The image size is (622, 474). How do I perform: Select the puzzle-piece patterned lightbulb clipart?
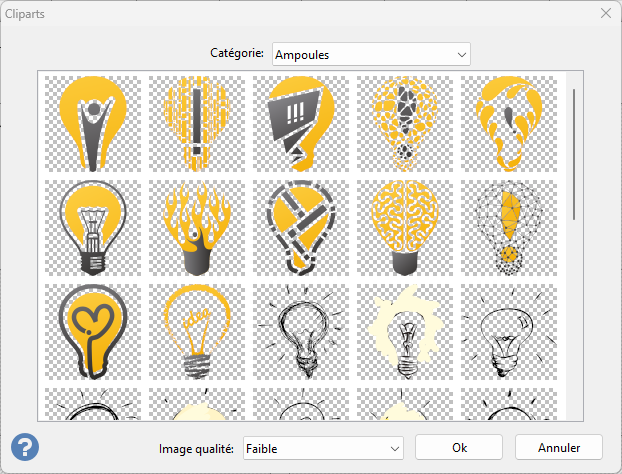click(x=301, y=228)
